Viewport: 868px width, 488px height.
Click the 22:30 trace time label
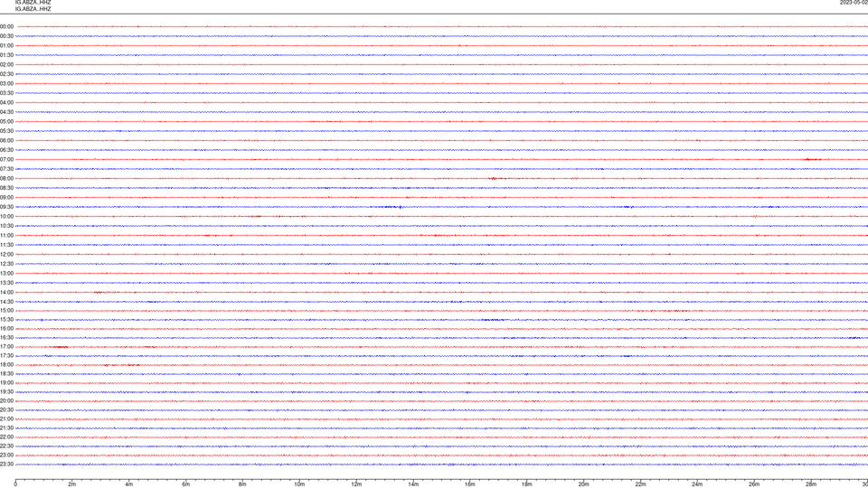pos(6,446)
